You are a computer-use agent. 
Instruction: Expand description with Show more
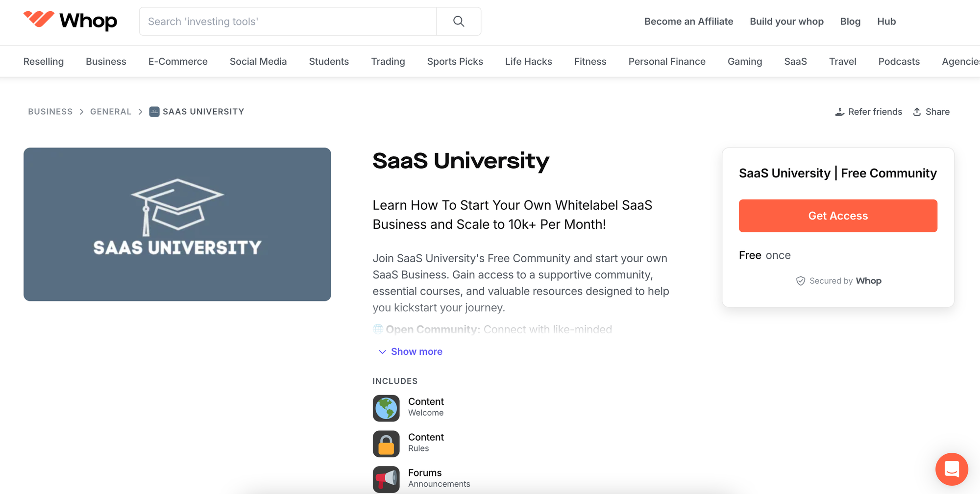click(x=411, y=351)
